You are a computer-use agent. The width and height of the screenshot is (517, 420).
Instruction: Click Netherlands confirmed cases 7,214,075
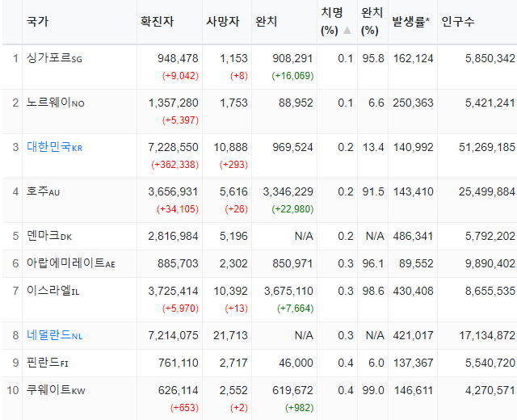173,336
